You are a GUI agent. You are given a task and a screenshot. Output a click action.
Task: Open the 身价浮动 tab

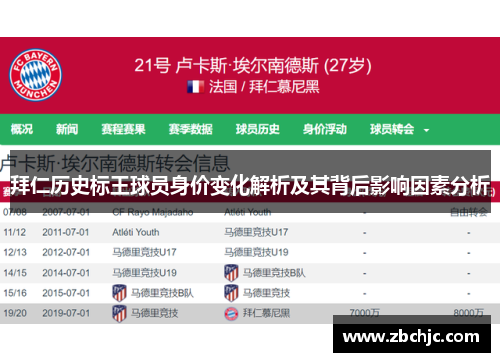pyautogui.click(x=325, y=129)
